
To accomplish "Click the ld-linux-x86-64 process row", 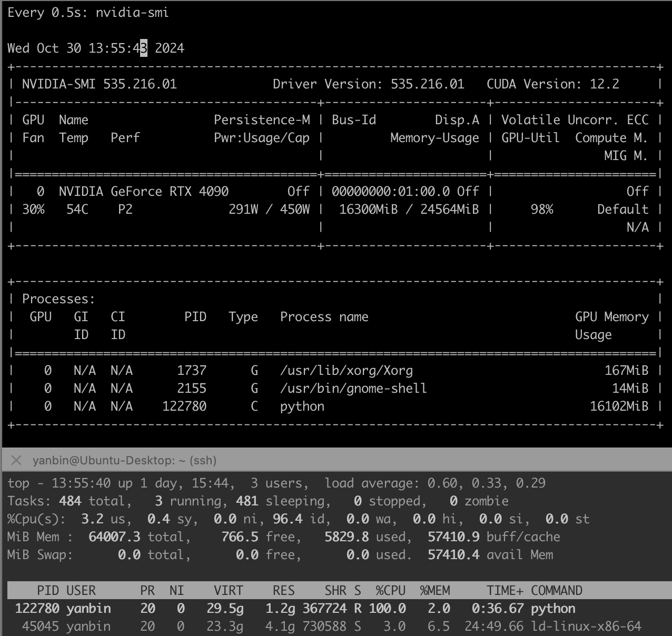I will [295, 627].
